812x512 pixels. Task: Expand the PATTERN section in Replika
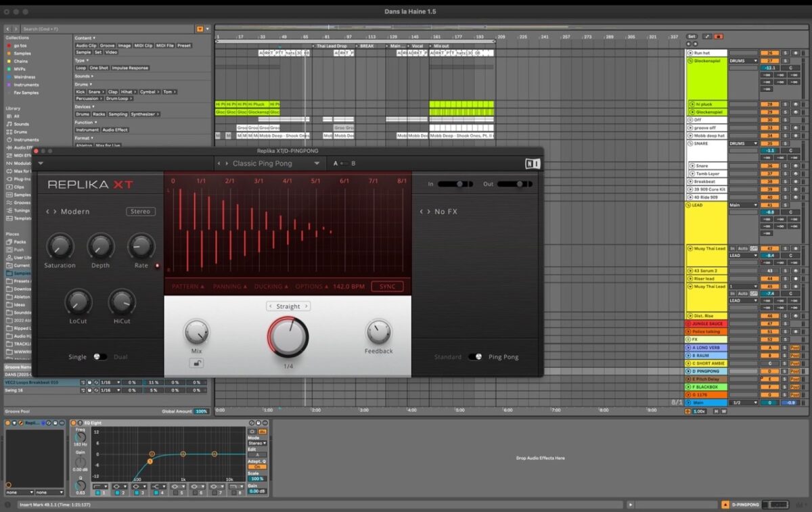click(x=188, y=287)
